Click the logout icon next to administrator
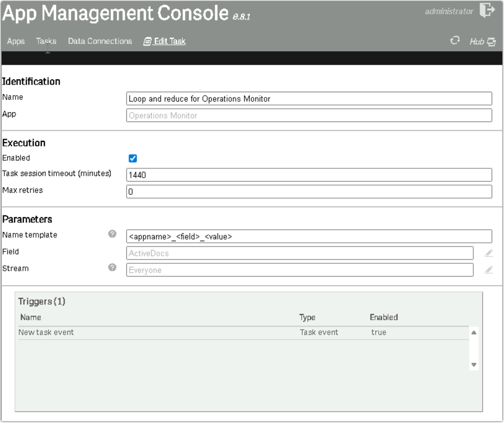Viewport: 504px width, 423px height. coord(486,9)
